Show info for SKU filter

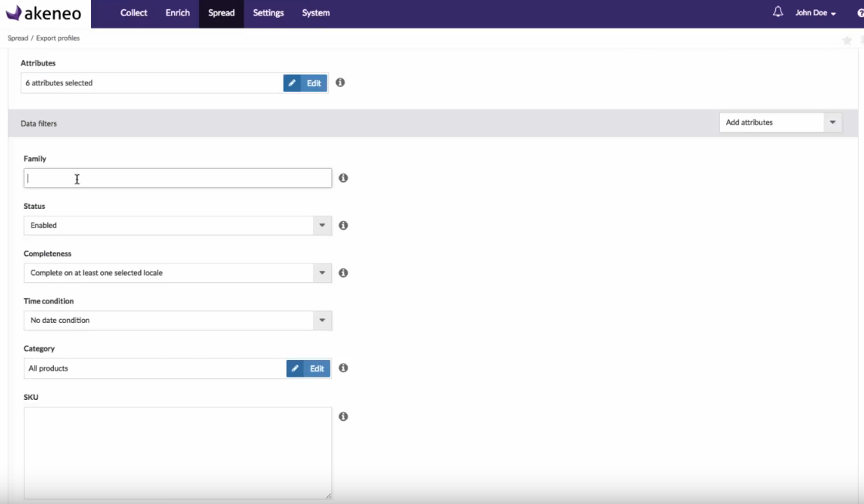[x=343, y=416]
